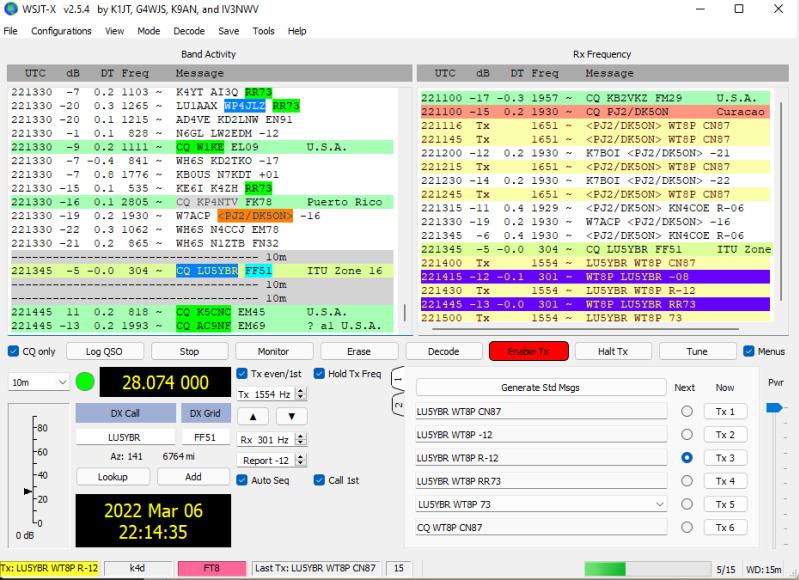
Task: Toggle the CQ only checkbox
Action: 13,351
